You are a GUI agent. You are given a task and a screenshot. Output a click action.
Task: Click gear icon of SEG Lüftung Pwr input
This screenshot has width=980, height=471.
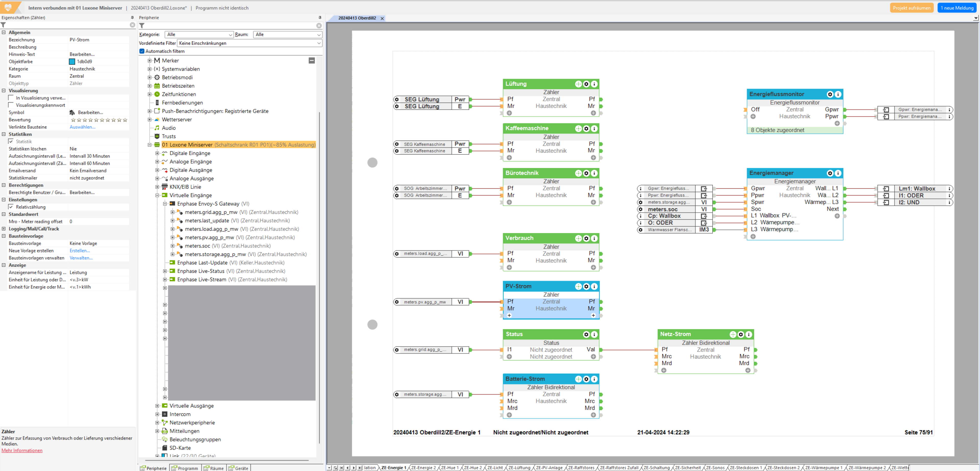coord(397,100)
